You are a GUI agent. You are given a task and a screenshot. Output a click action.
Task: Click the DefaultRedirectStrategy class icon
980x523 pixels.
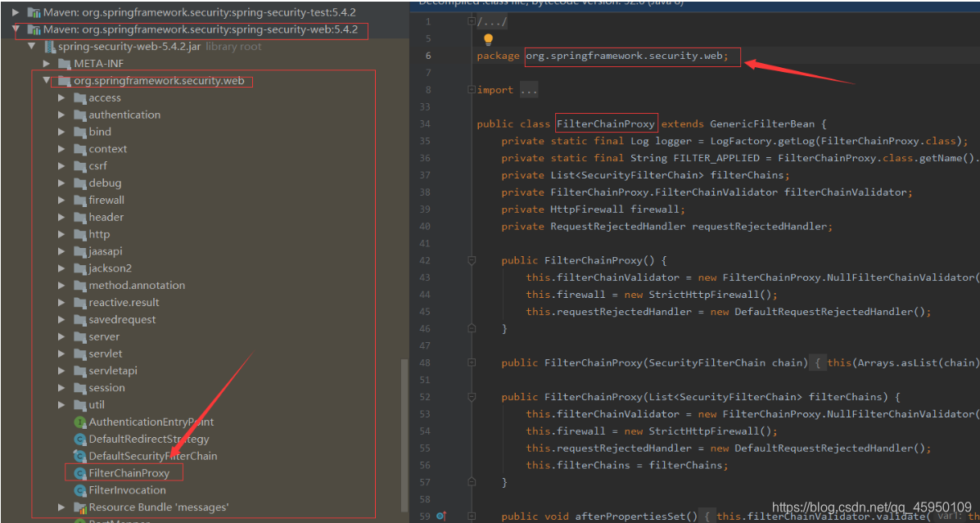coord(79,439)
